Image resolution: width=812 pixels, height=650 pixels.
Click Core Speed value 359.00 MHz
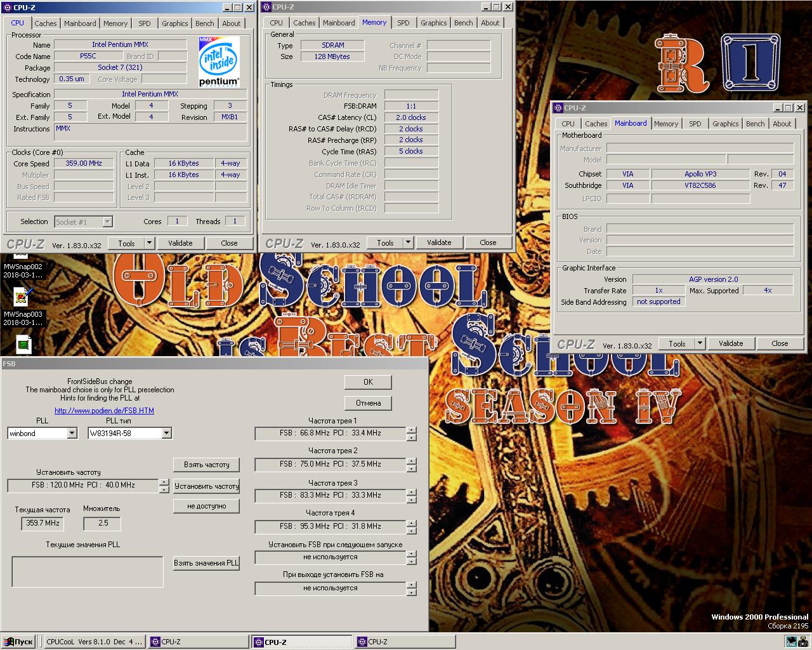pyautogui.click(x=84, y=164)
